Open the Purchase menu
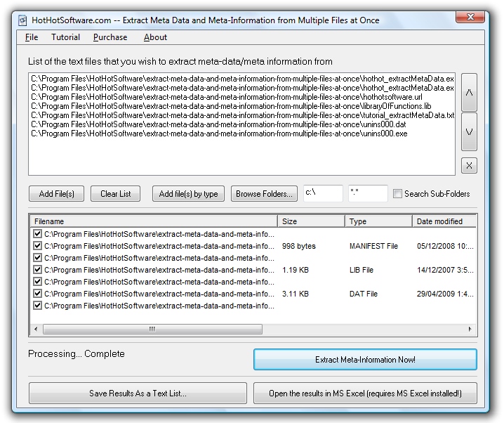 coord(110,37)
